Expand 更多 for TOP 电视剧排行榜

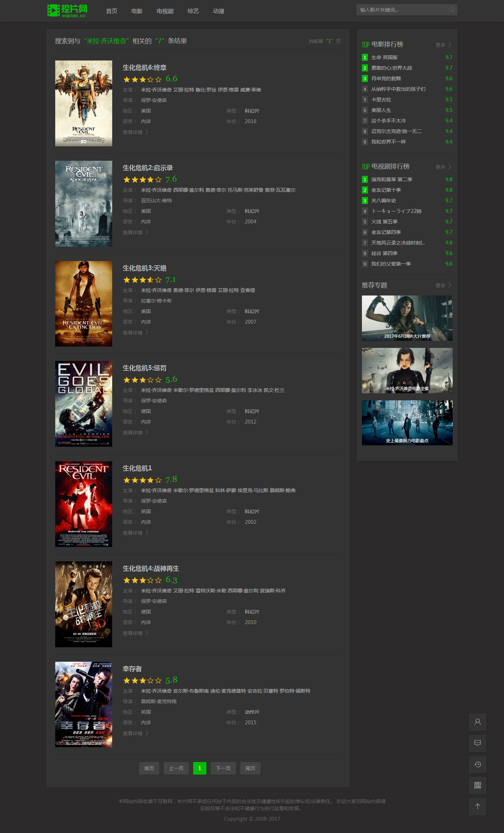pyautogui.click(x=443, y=167)
